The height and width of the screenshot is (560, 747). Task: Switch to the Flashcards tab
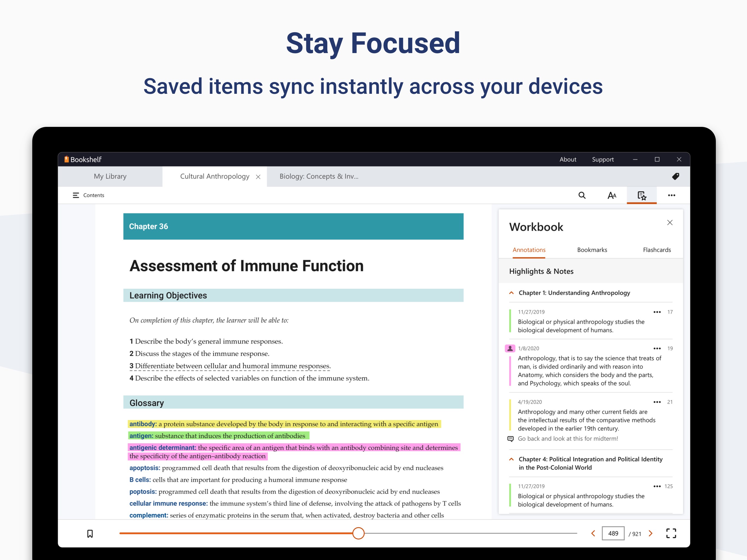pos(656,250)
